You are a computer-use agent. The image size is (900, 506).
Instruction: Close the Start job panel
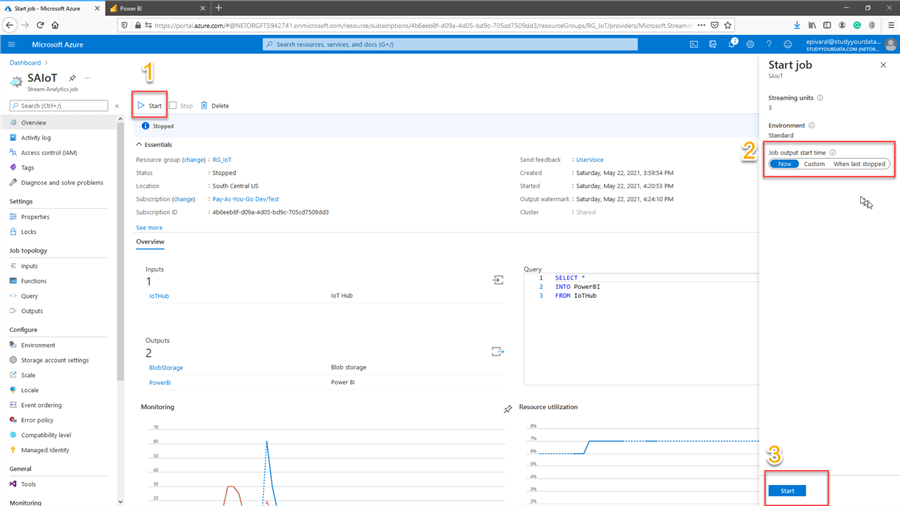[883, 65]
